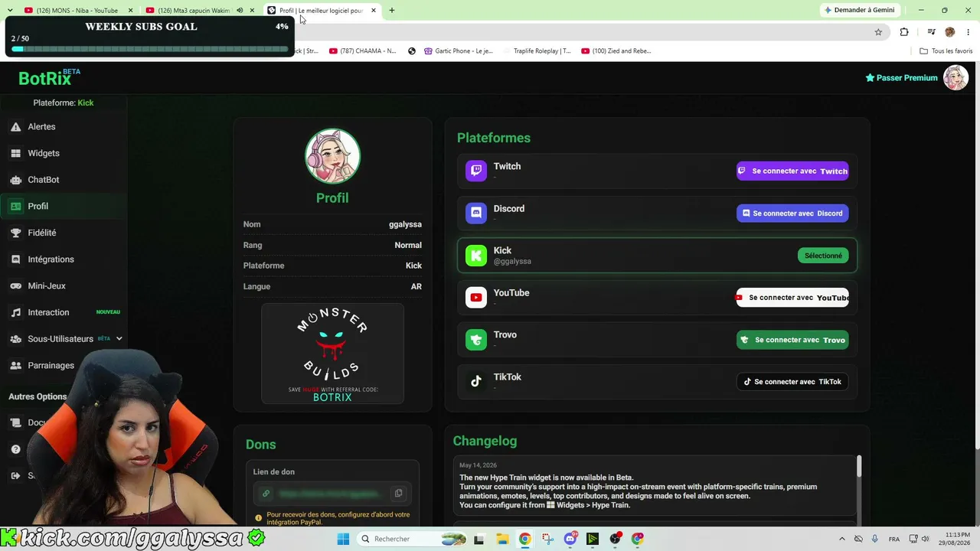Open the Intégrations menu item
Image resolution: width=980 pixels, height=551 pixels.
[x=51, y=259]
